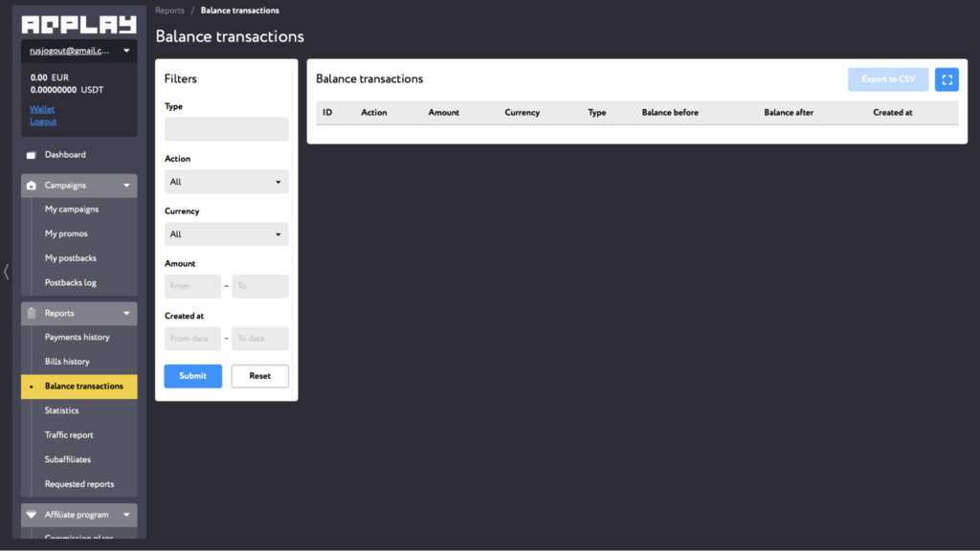The height and width of the screenshot is (551, 980).
Task: Open Payments history report
Action: [77, 338]
